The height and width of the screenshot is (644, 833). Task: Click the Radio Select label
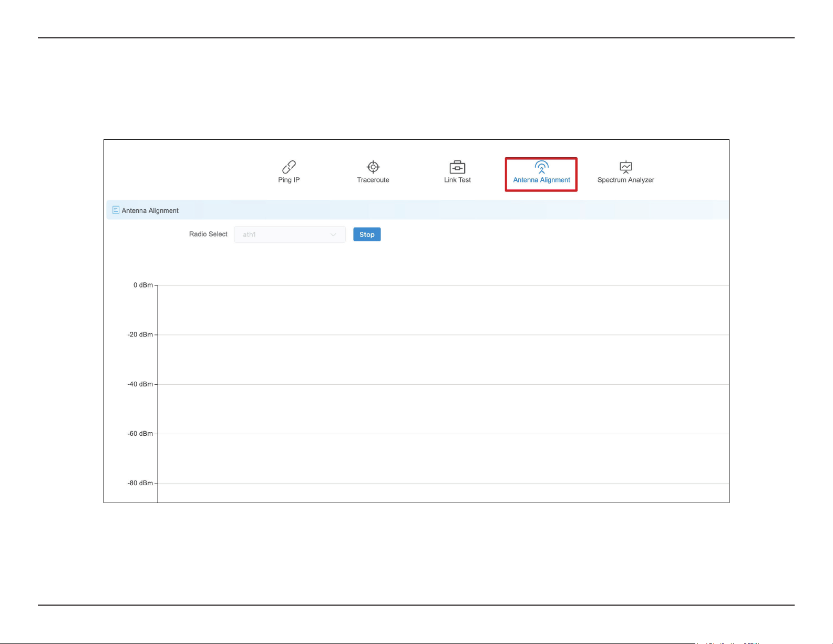pos(208,234)
